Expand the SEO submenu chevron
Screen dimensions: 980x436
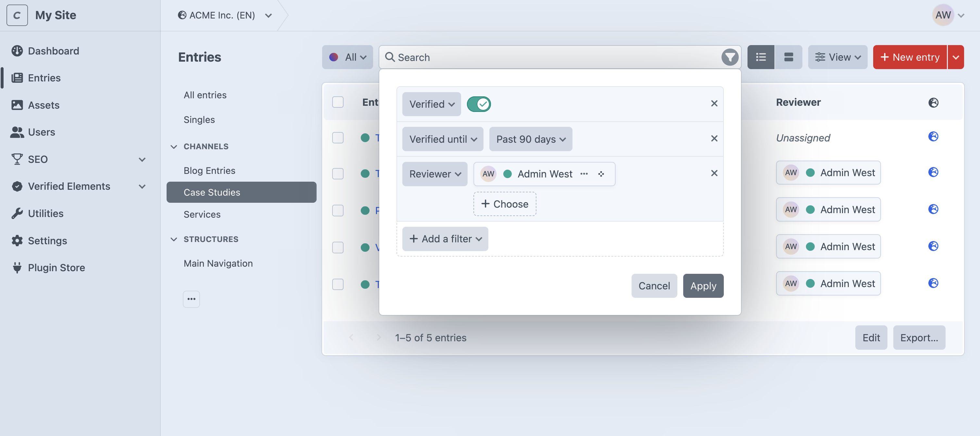click(142, 159)
